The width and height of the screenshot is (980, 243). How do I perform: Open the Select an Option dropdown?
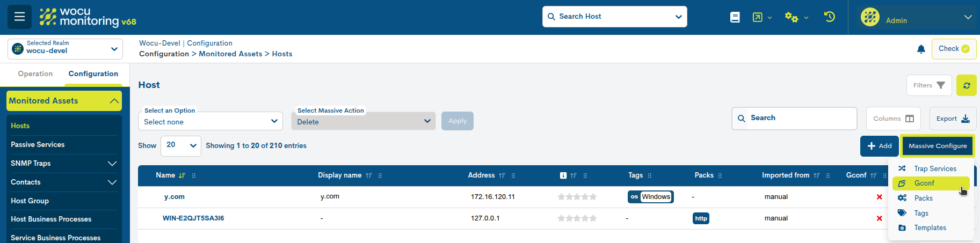tap(210, 121)
